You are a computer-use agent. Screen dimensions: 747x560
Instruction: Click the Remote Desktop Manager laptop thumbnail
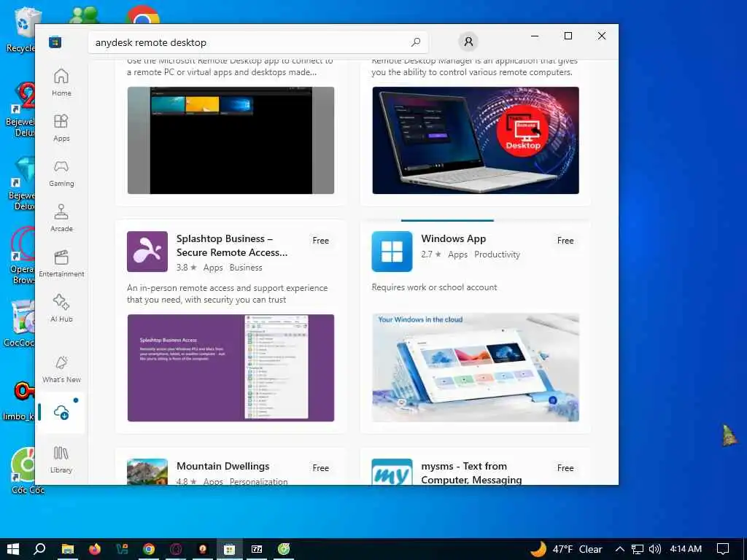click(x=476, y=141)
